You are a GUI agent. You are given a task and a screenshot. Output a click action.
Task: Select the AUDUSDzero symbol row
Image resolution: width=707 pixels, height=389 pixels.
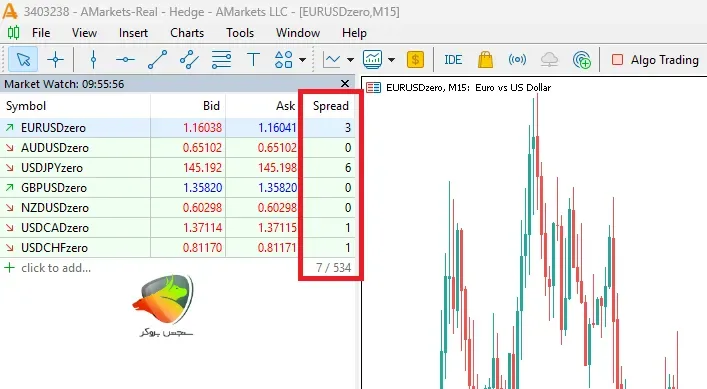[178, 147]
